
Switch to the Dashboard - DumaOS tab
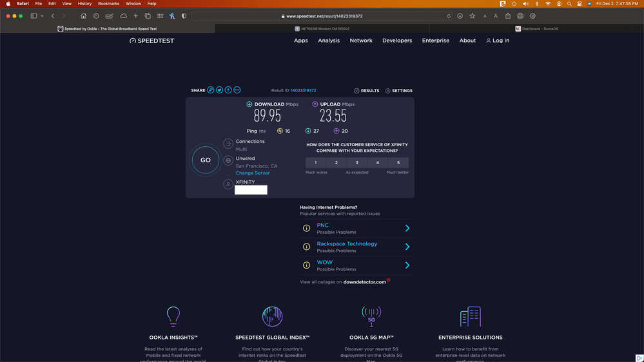pyautogui.click(x=536, y=29)
